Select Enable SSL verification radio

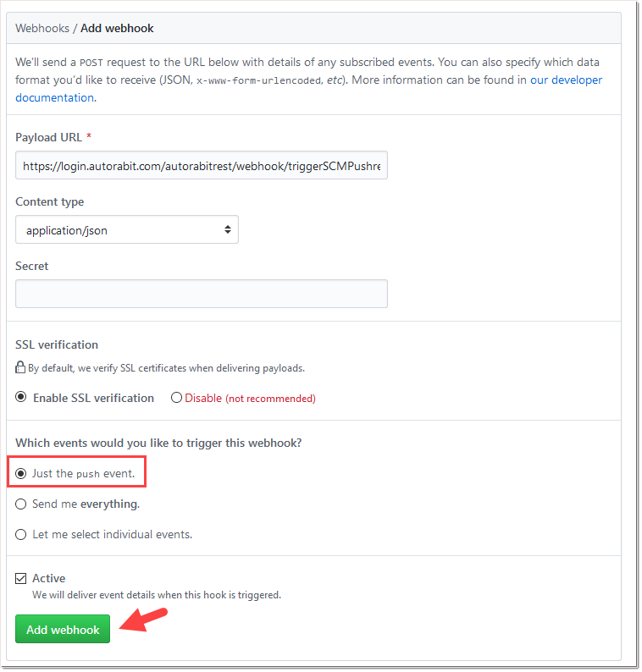click(x=21, y=398)
